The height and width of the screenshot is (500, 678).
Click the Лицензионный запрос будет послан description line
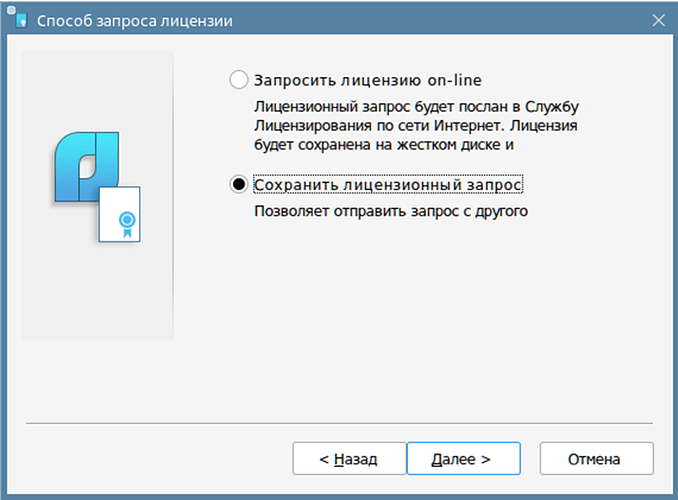416,106
